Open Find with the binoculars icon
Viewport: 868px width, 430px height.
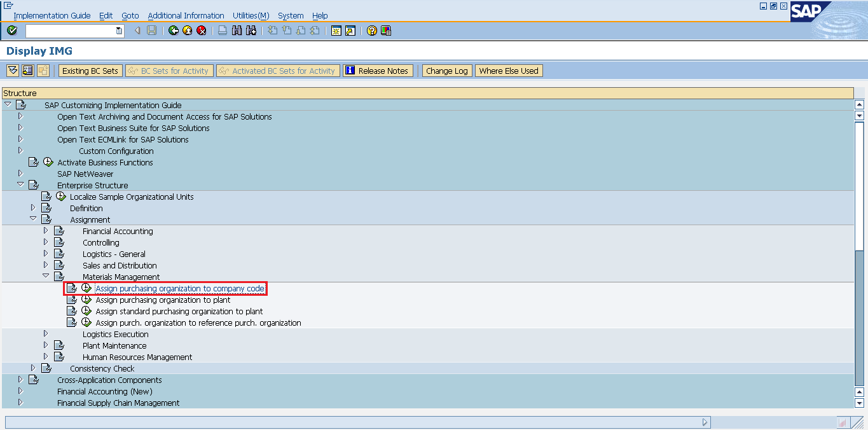click(x=237, y=31)
